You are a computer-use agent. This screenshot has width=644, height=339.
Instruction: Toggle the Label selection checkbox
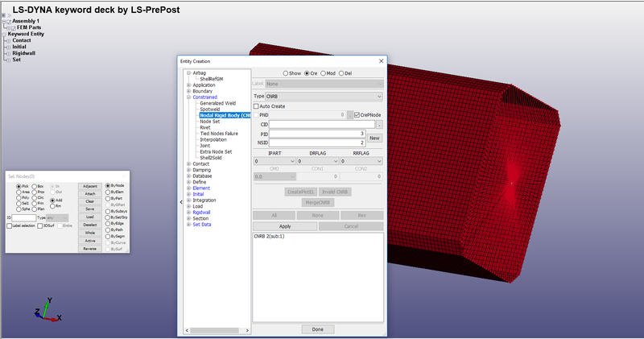tap(10, 225)
